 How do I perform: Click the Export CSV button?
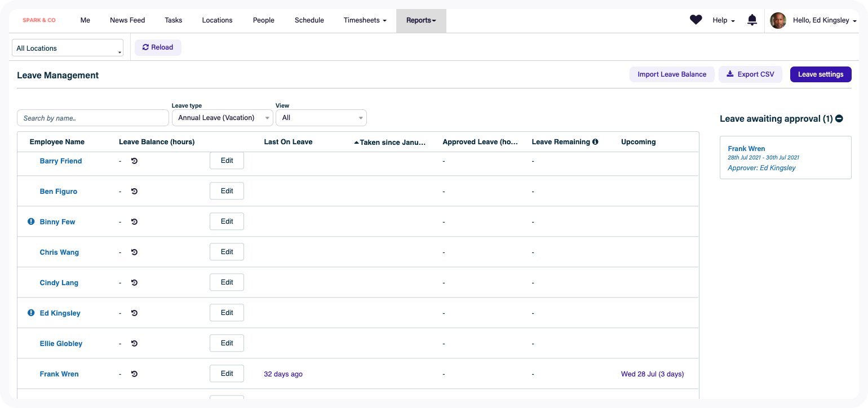click(x=750, y=74)
